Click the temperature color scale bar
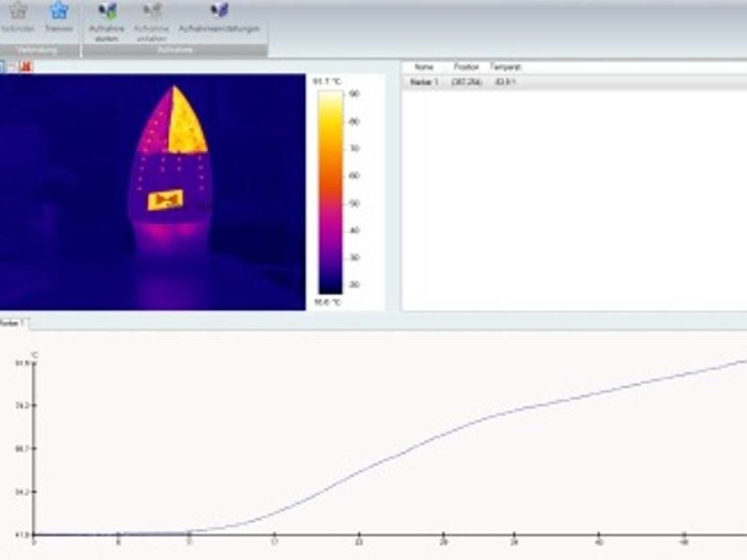 coord(330,192)
